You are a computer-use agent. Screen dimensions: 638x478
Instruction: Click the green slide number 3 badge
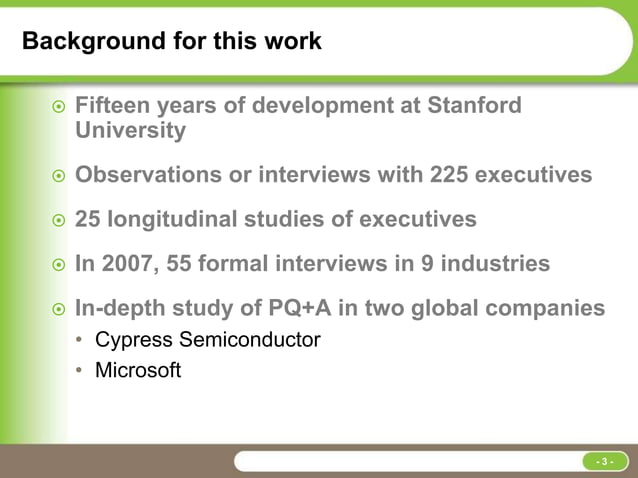pyautogui.click(x=603, y=462)
